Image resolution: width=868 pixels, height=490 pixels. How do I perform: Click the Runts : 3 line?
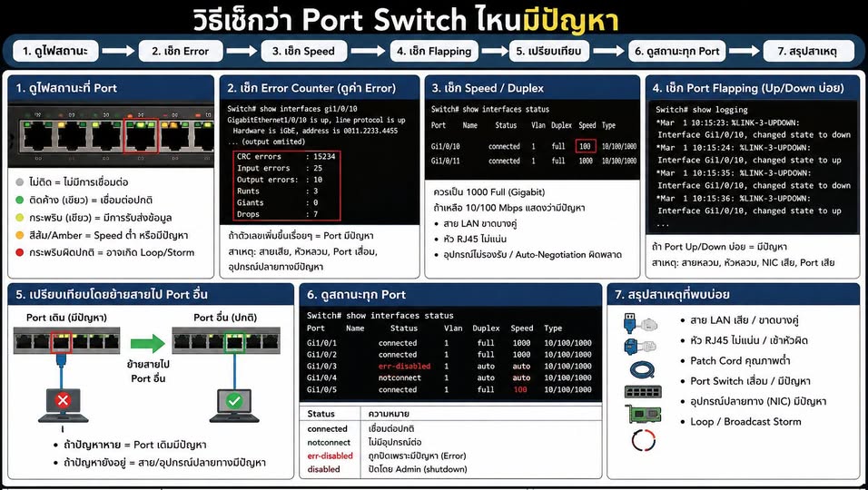(x=277, y=191)
